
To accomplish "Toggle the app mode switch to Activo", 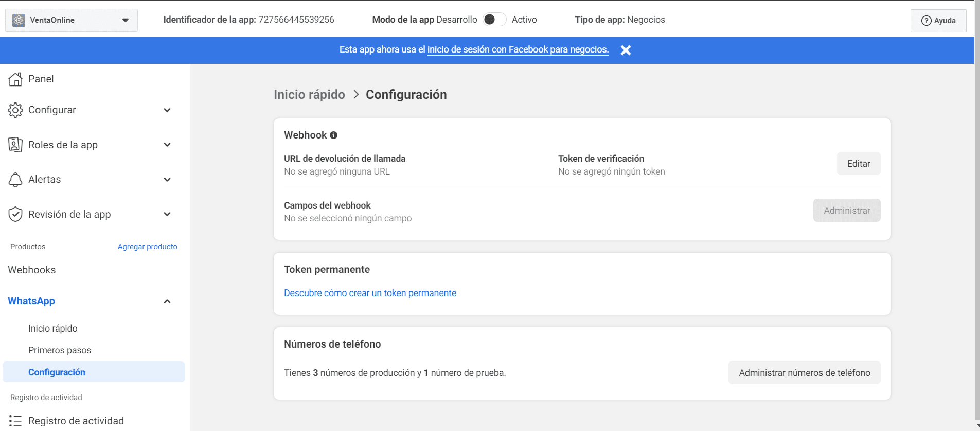I will pos(495,20).
